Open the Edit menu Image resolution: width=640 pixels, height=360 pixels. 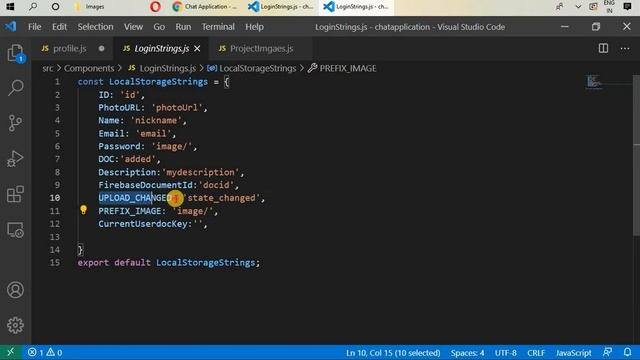(x=59, y=27)
